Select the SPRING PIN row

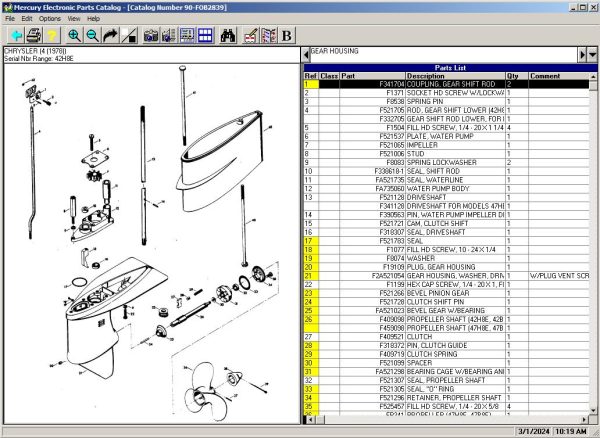pos(447,102)
